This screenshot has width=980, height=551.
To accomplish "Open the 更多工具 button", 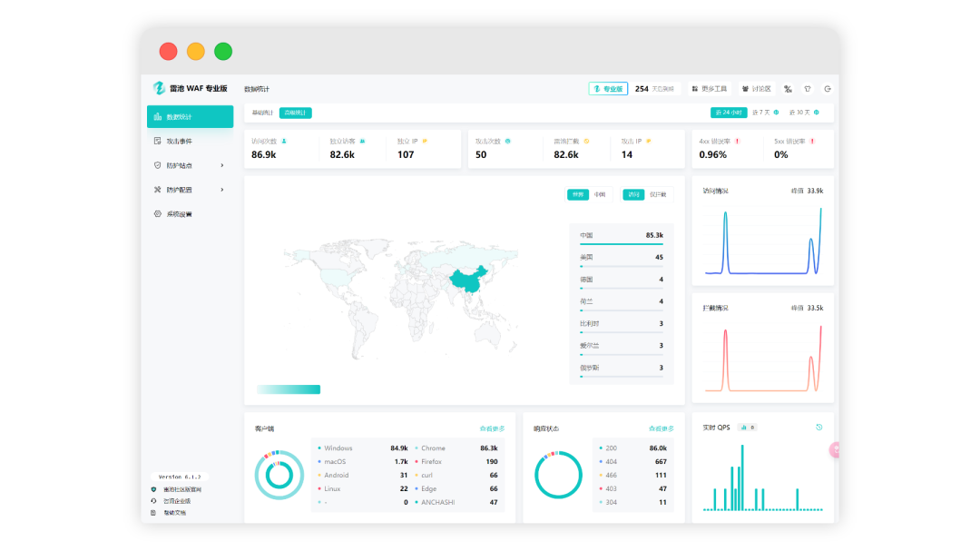I will point(710,89).
